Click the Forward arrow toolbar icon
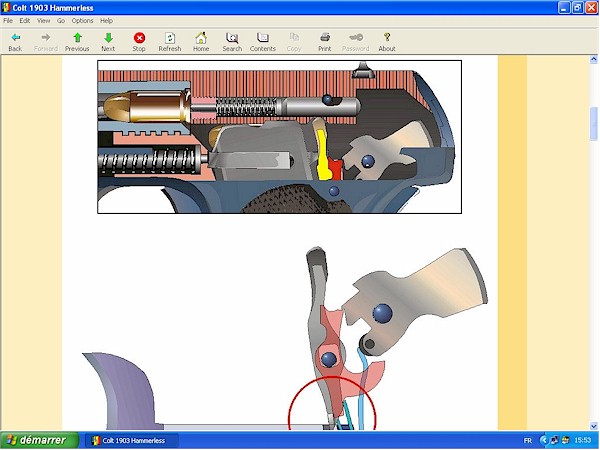The width and height of the screenshot is (600, 450). (x=46, y=38)
